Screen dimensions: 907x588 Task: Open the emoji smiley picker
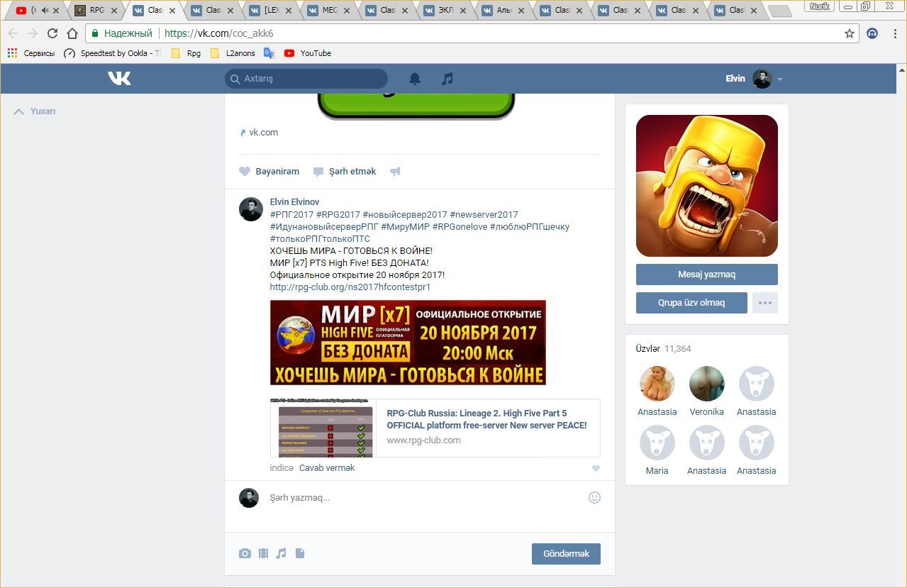[594, 498]
